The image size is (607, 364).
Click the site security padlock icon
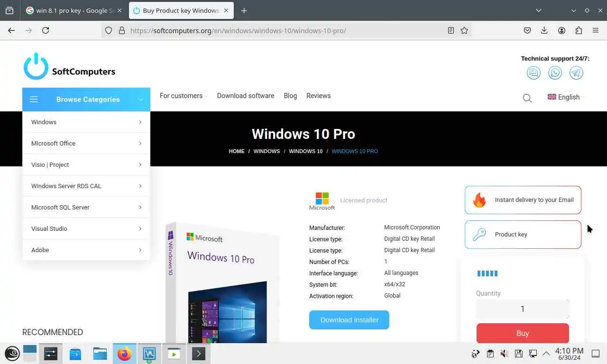122,30
